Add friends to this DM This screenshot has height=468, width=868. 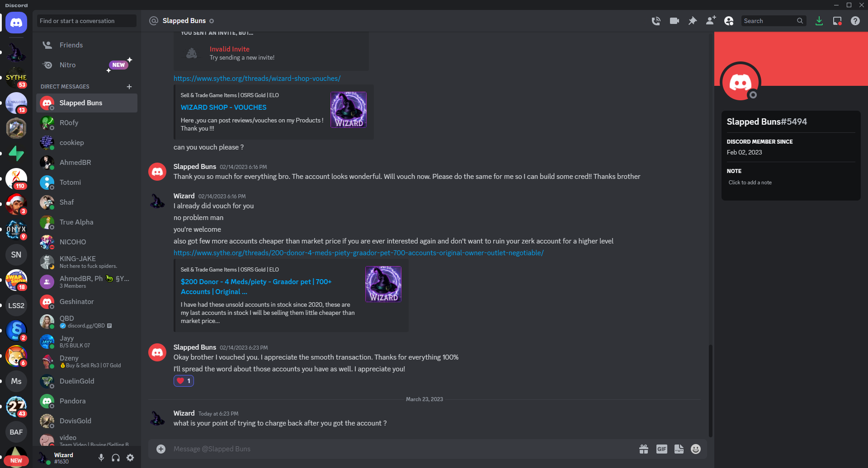710,21
